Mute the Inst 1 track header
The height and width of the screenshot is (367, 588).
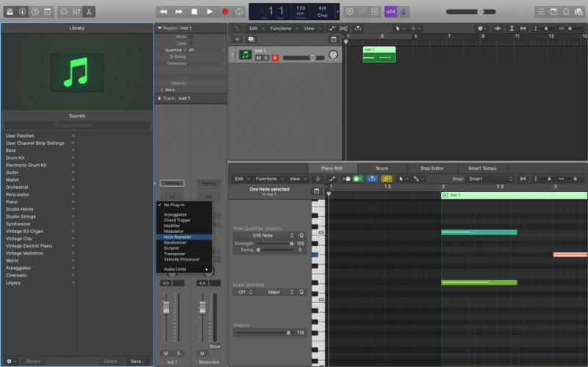[x=259, y=58]
